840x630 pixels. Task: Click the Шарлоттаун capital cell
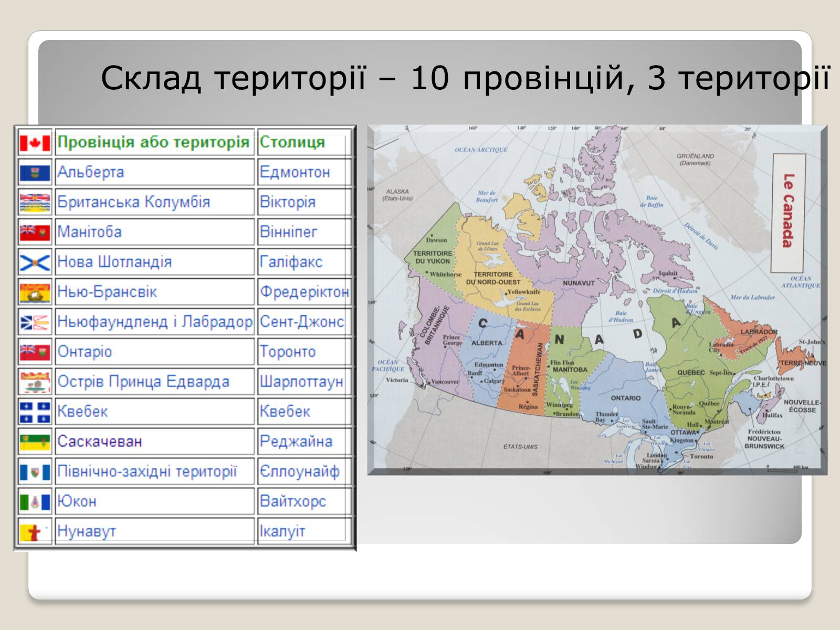tap(303, 382)
